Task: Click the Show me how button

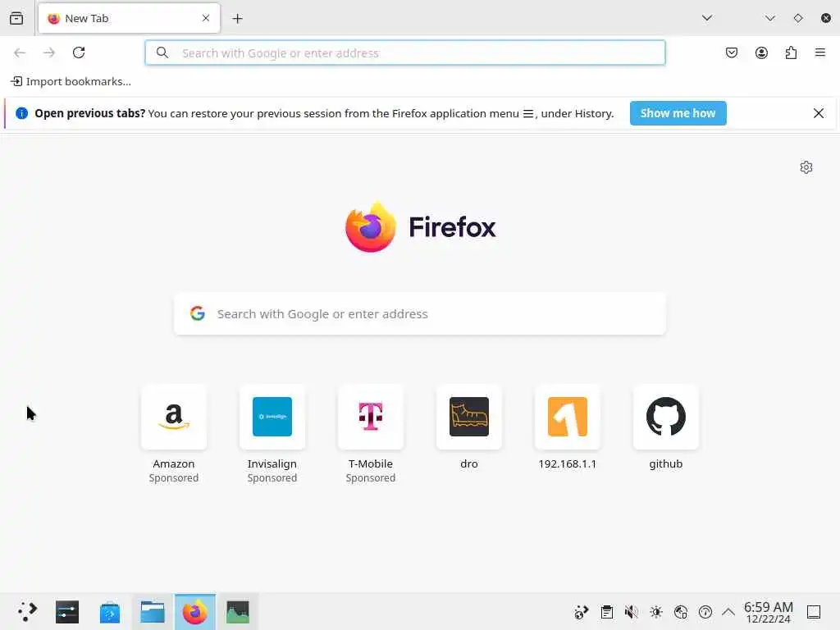Action: point(678,113)
